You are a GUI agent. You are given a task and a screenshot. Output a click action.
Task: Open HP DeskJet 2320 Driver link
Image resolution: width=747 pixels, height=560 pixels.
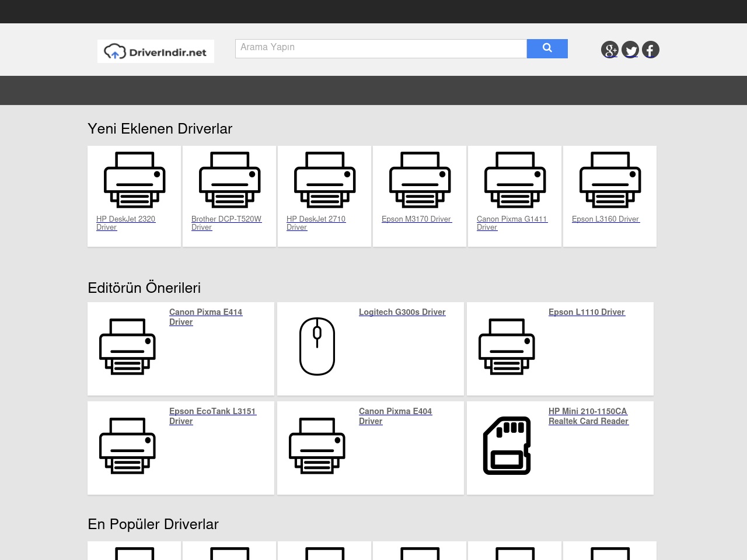[x=125, y=223]
